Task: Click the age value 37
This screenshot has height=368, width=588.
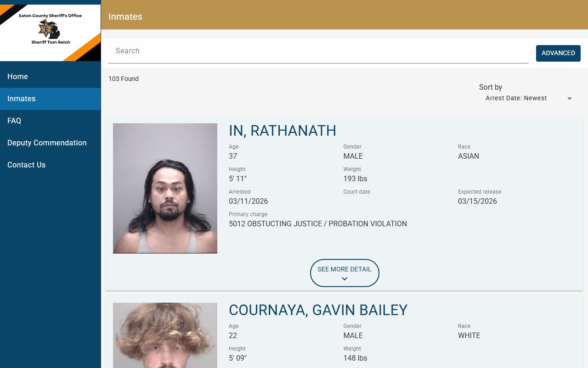Action: point(233,156)
